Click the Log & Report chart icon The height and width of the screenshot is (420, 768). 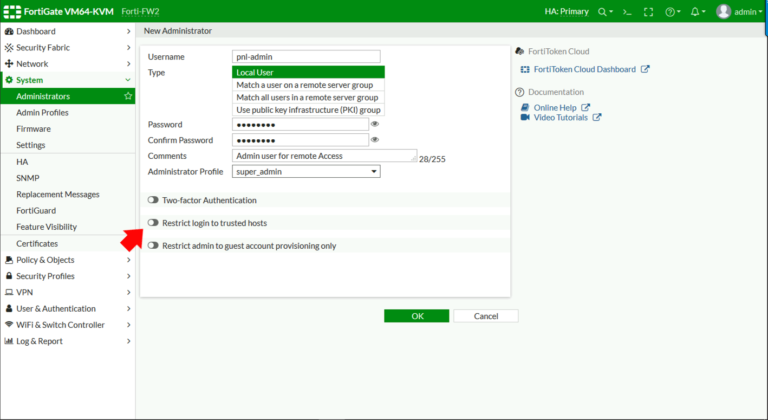pos(9,341)
